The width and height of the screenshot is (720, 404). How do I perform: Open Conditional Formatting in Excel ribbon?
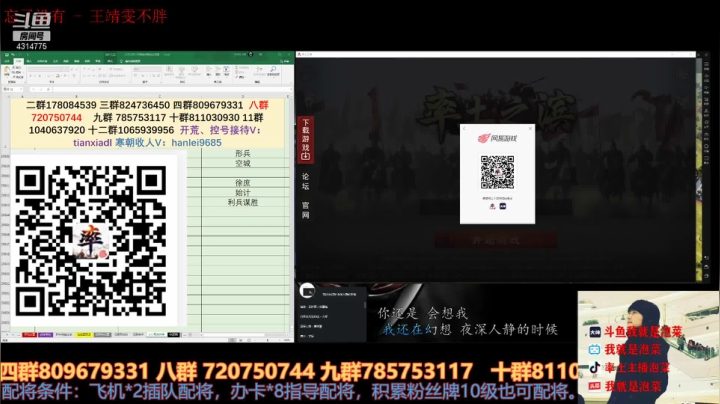click(169, 70)
